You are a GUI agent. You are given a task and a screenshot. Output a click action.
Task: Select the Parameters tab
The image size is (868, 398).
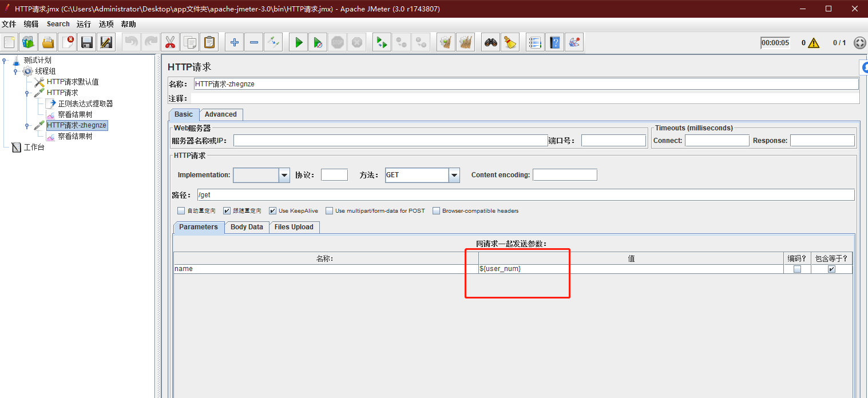point(199,227)
